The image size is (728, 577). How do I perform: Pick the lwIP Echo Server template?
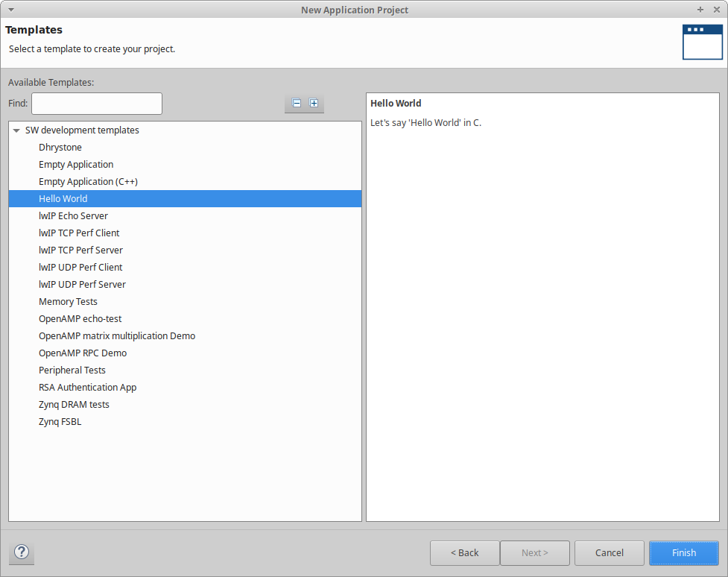click(x=73, y=216)
